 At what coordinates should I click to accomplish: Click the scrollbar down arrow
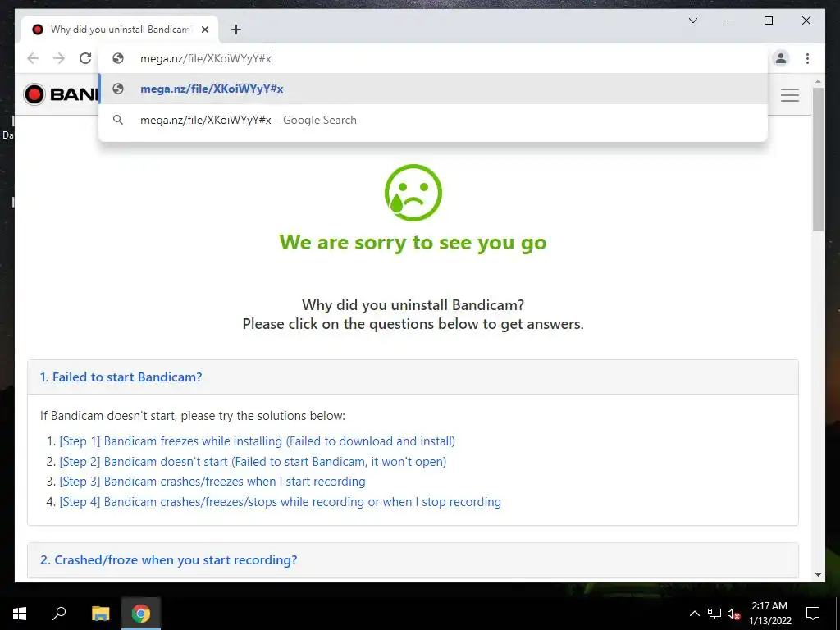tap(818, 575)
